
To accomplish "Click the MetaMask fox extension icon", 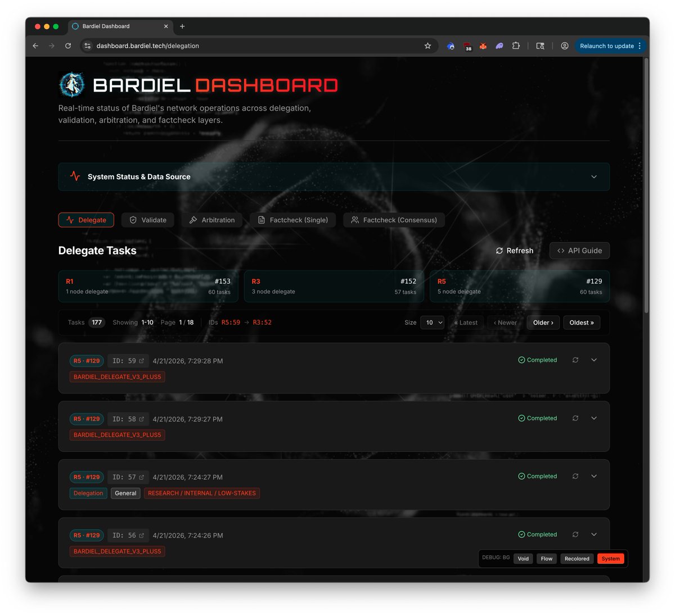I will coord(483,46).
